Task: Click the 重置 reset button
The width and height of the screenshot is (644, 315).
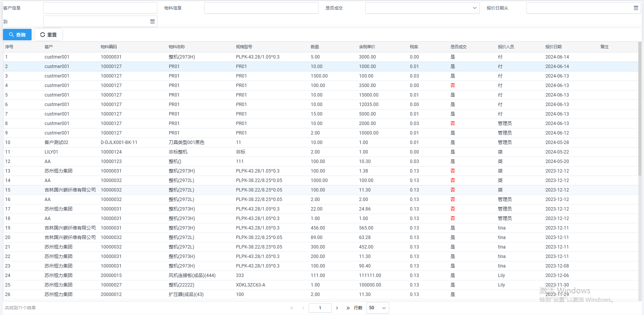Action: click(x=48, y=35)
